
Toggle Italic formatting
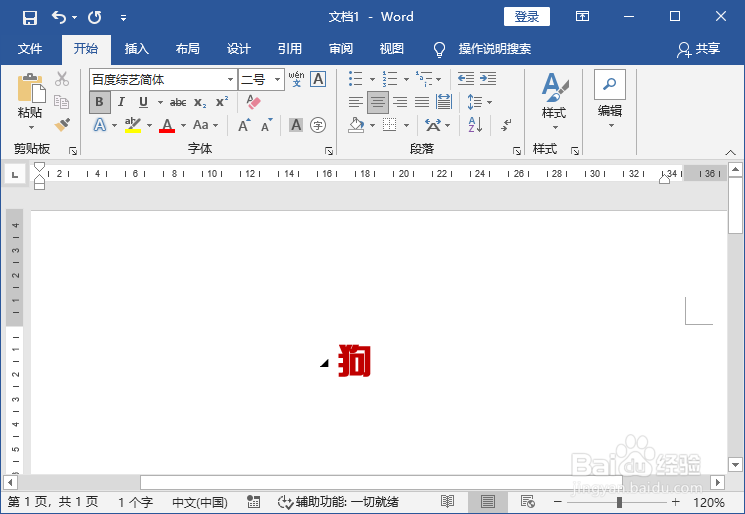121,102
